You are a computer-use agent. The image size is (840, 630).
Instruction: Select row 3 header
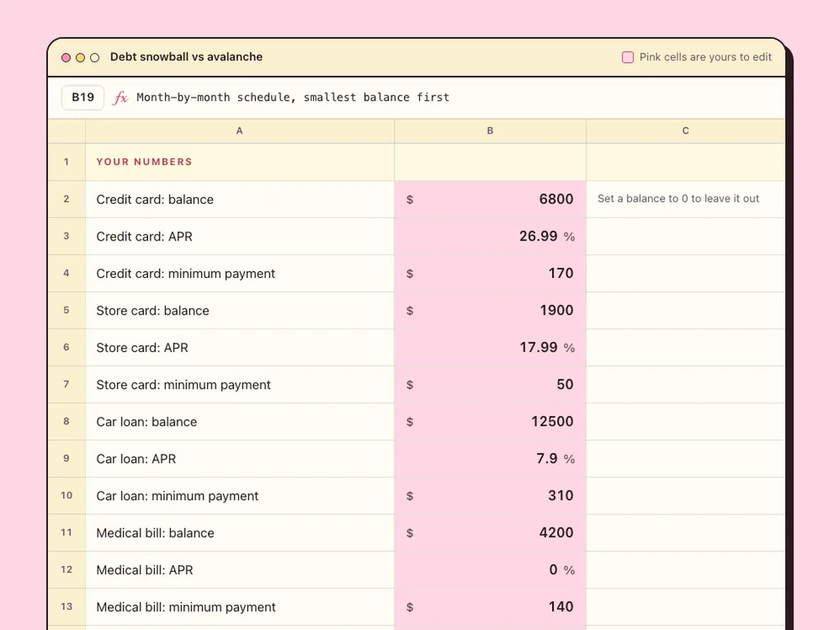pyautogui.click(x=66, y=236)
